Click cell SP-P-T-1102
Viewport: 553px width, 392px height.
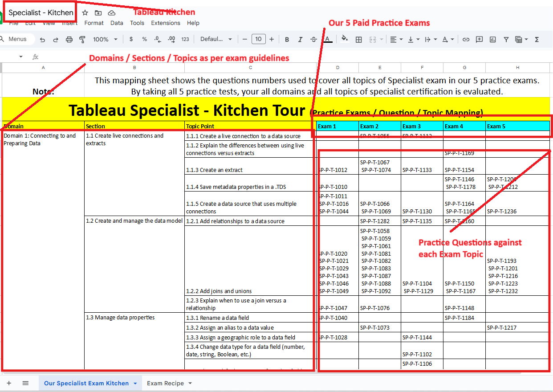[422, 351]
